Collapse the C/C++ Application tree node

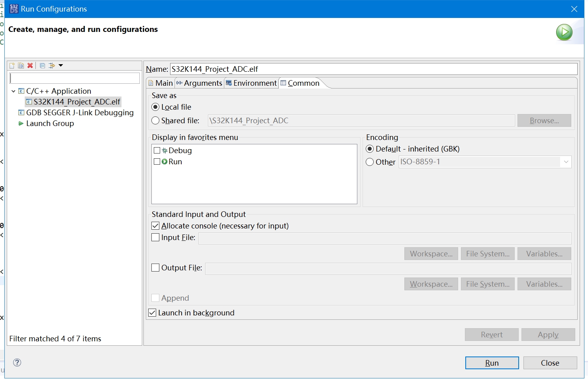coord(14,91)
